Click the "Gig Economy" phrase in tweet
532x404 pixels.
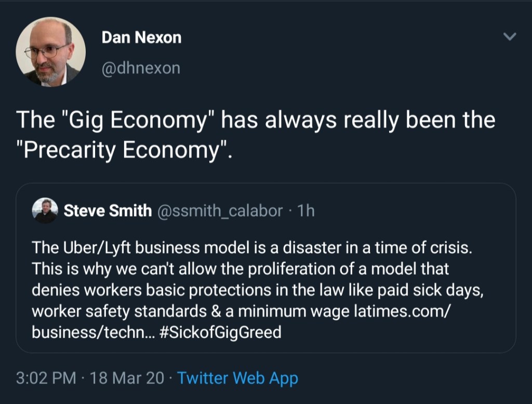136,120
